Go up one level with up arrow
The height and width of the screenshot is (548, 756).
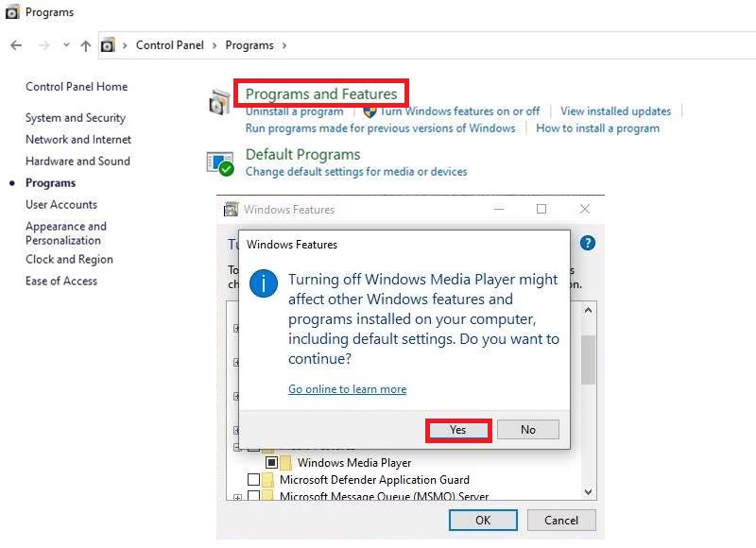click(86, 45)
